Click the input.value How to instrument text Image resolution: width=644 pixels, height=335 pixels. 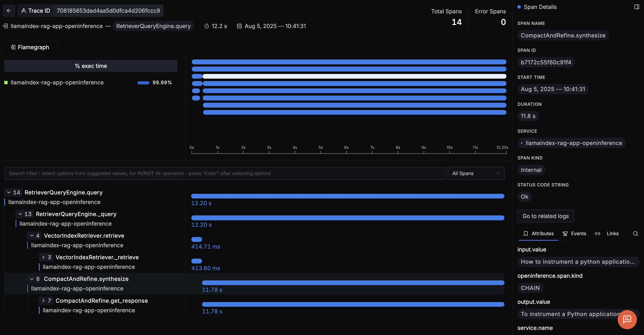pos(578,262)
